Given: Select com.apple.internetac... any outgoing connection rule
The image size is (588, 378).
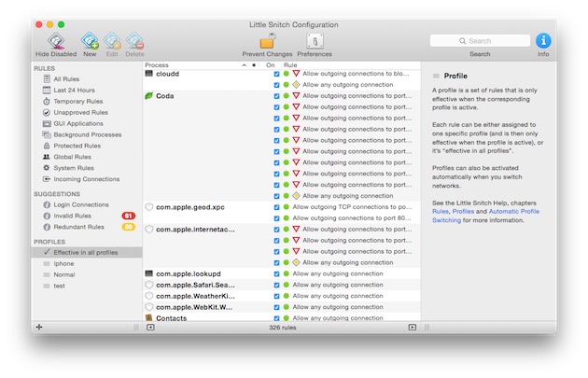Looking at the screenshot, I should (347, 263).
